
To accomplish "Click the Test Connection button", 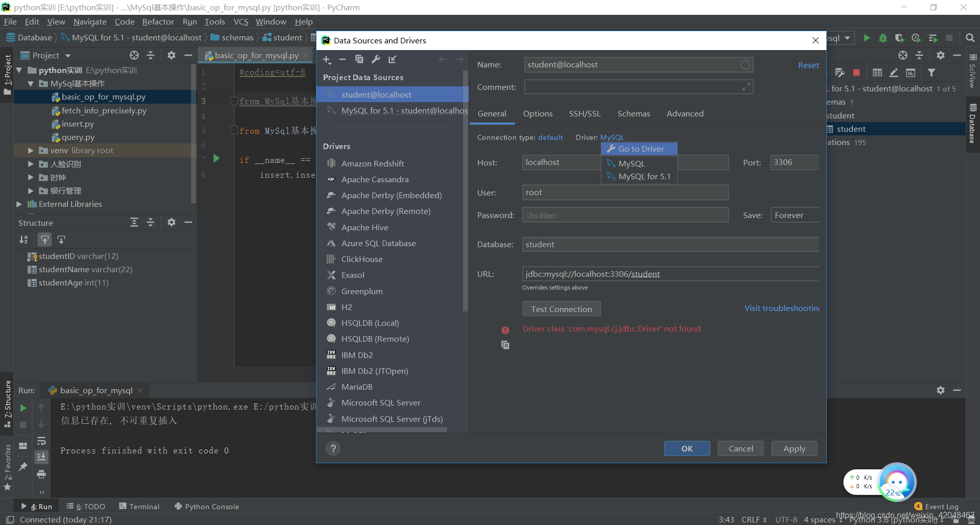I will coord(561,309).
